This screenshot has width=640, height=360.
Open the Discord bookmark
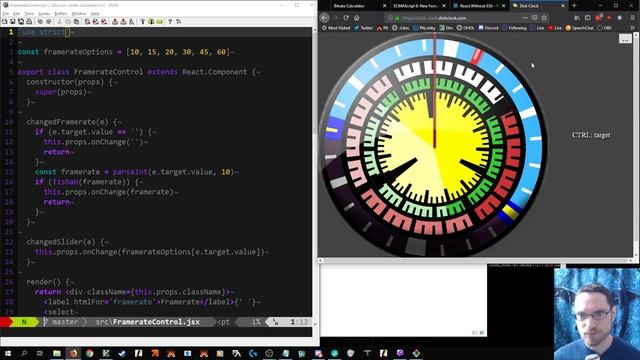tap(488, 28)
